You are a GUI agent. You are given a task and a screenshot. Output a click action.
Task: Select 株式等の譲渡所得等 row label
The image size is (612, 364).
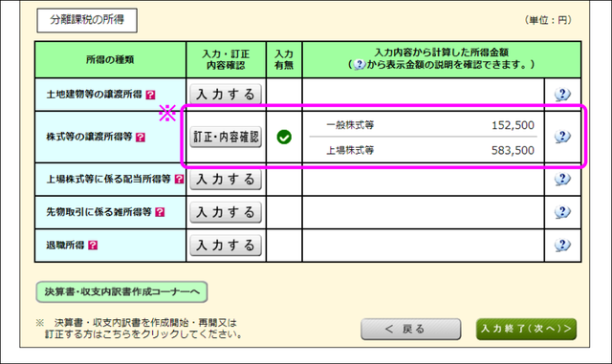89,137
